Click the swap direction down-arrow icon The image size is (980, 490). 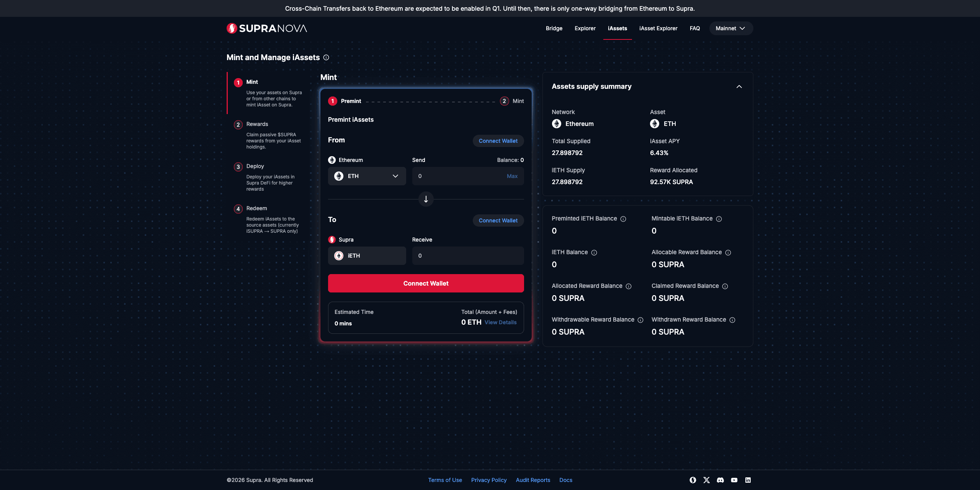[426, 199]
